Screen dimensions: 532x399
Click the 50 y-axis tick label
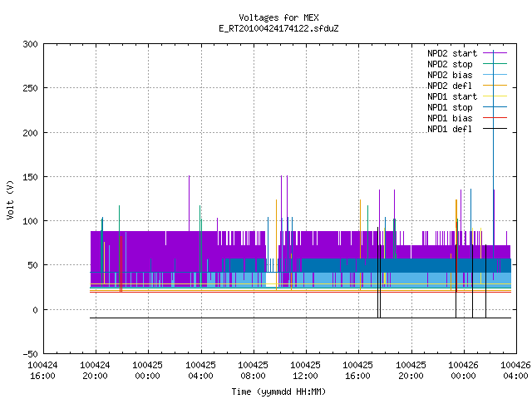tap(32, 265)
